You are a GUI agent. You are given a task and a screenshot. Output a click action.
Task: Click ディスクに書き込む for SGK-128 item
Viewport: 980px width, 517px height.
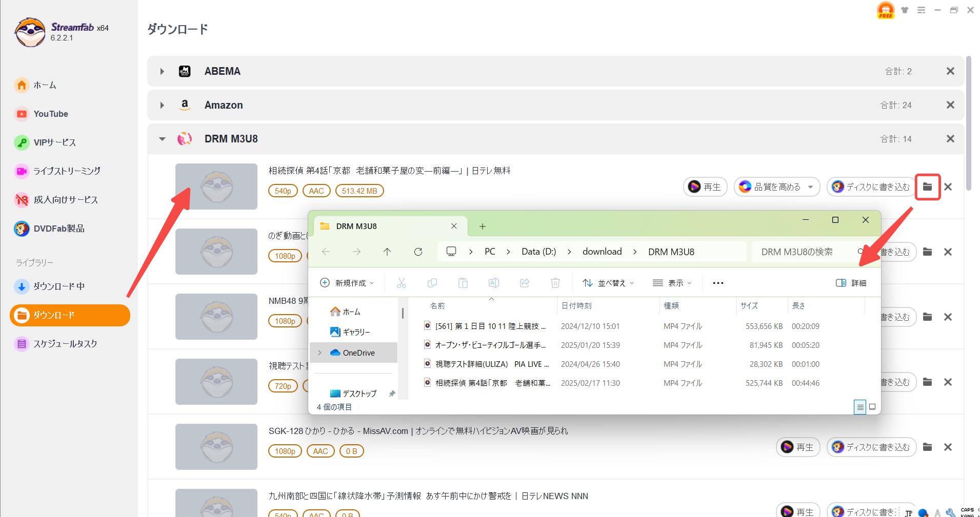click(871, 447)
